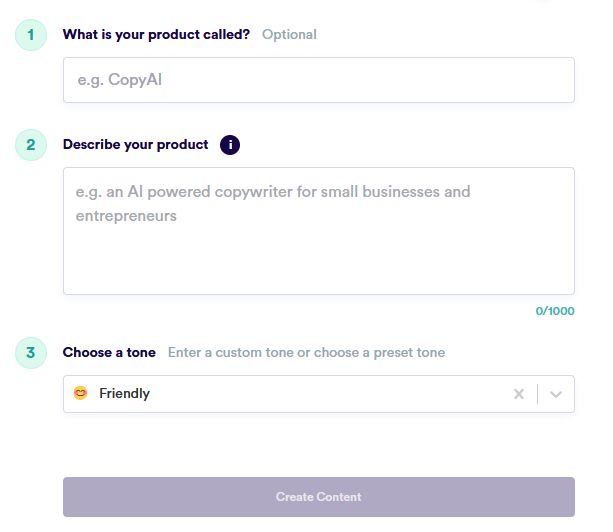Click the step 3 number circle
The image size is (613, 532).
click(31, 353)
